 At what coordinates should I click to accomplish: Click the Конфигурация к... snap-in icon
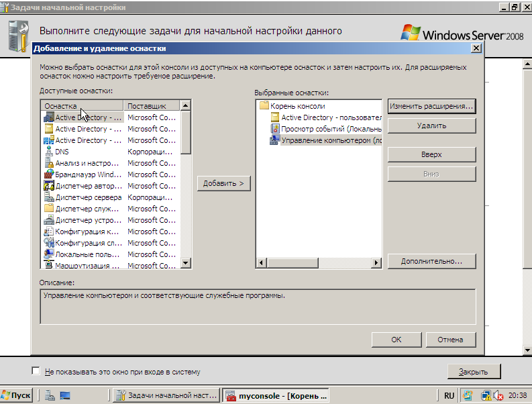click(49, 232)
